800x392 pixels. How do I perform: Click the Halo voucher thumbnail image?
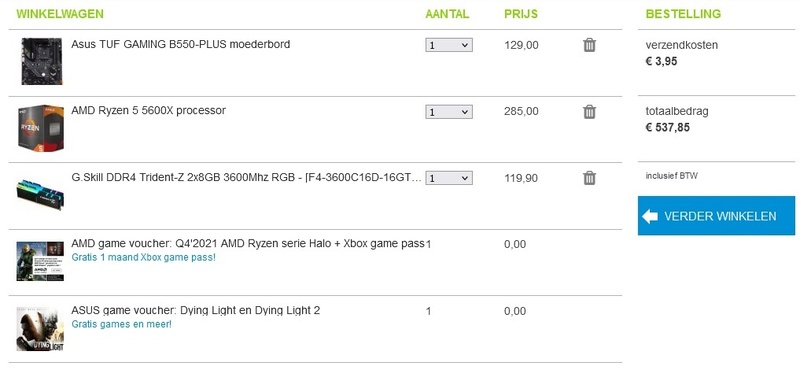40,261
